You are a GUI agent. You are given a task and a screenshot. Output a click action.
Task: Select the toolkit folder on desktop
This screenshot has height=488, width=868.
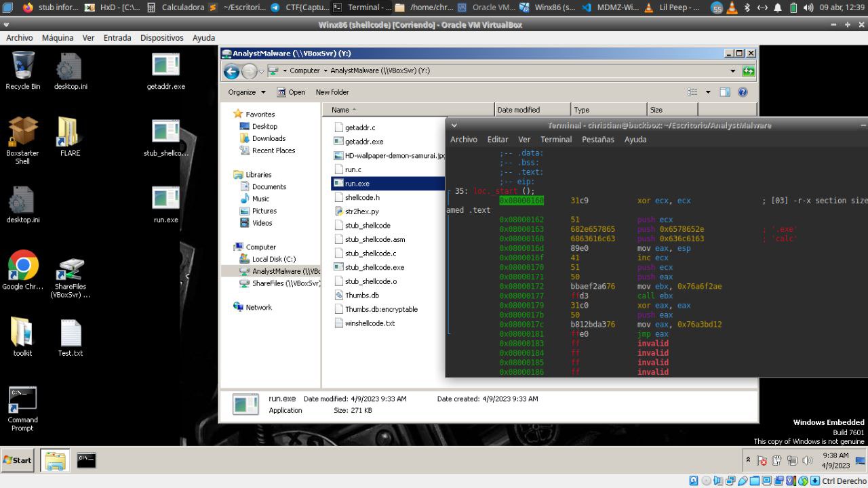coord(22,336)
